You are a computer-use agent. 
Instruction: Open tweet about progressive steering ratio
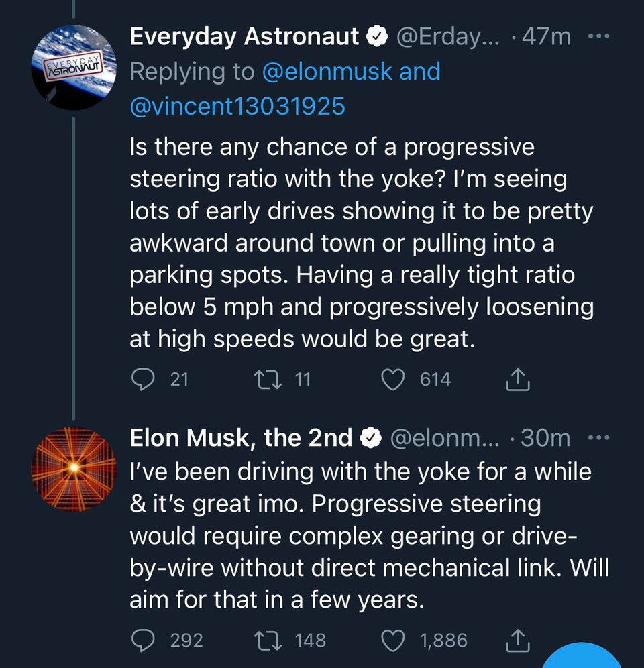click(362, 241)
